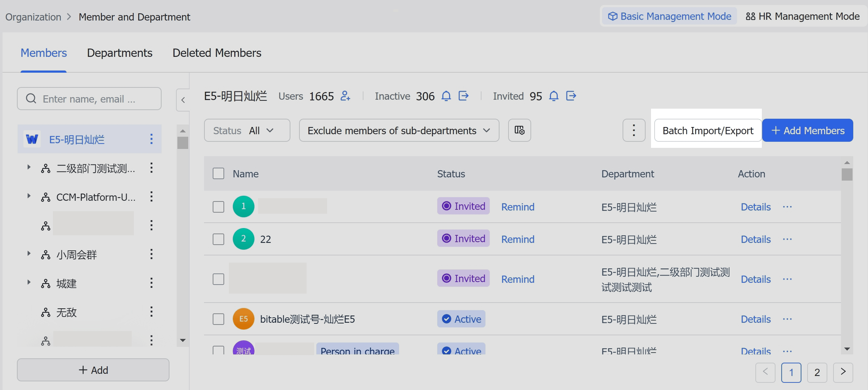Open the vertical three-dot menu beside Batch Import/Export
This screenshot has height=390, width=868.
click(x=634, y=130)
